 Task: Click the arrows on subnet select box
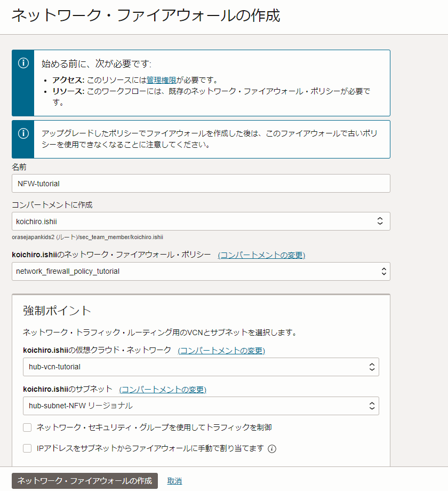[372, 406]
